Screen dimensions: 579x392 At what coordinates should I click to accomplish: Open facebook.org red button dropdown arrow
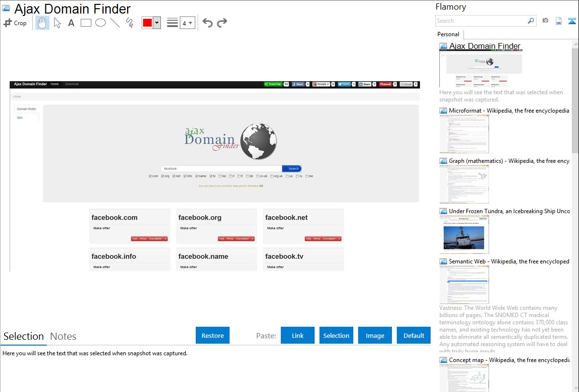tap(253, 239)
